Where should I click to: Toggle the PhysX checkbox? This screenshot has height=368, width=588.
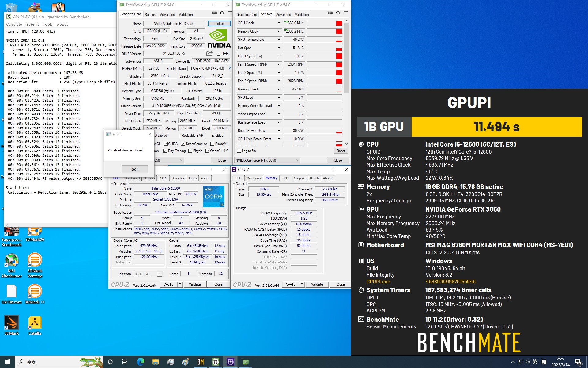click(x=190, y=151)
